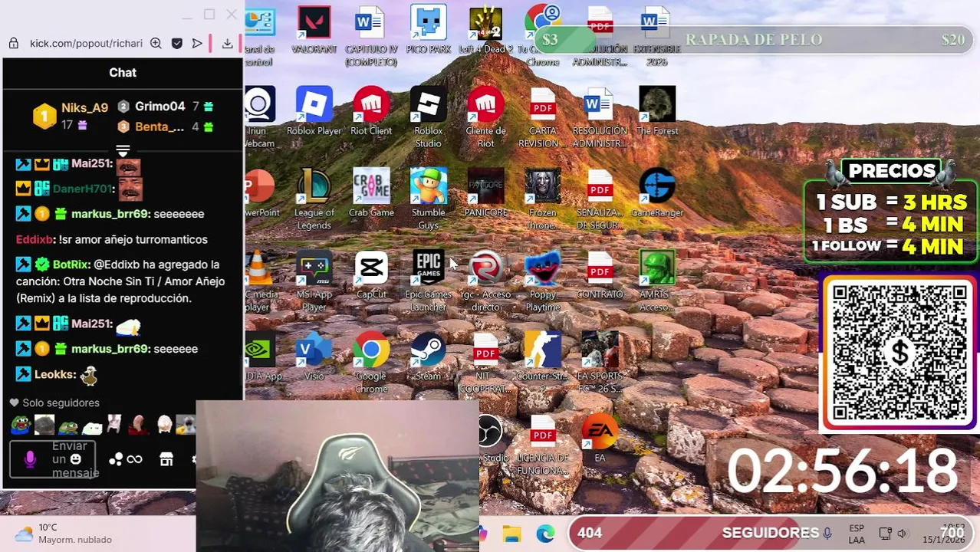This screenshot has width=980, height=552.
Task: Click username Eddixb in chat
Action: (35, 239)
